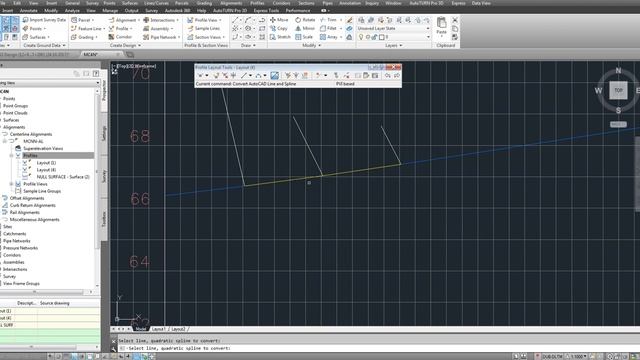Click the Pipe Network ribbon tool

pyautogui.click(x=161, y=37)
